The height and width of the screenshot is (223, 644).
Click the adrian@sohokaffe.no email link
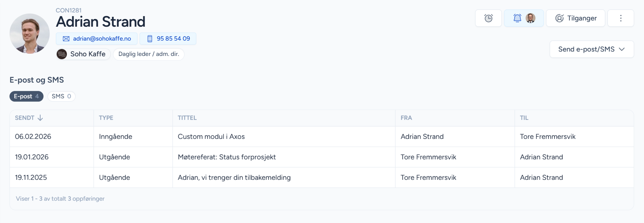pos(102,39)
